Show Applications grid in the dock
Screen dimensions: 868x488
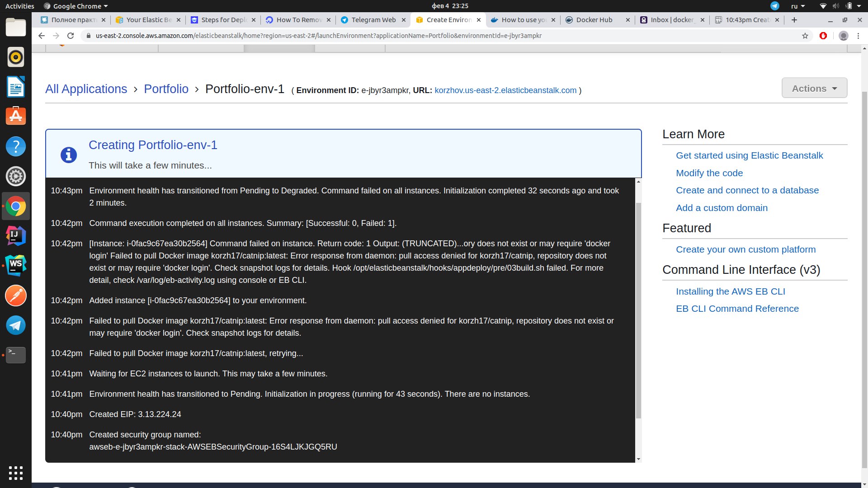pos(16,473)
